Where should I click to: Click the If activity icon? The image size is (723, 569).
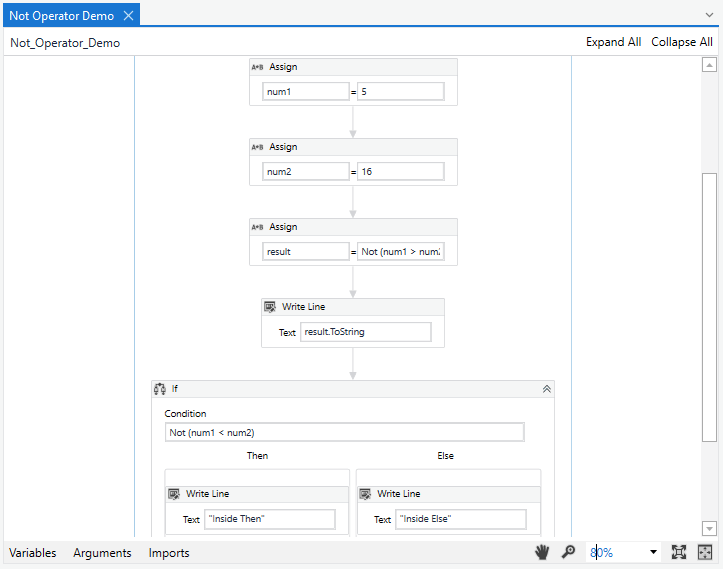coord(160,389)
